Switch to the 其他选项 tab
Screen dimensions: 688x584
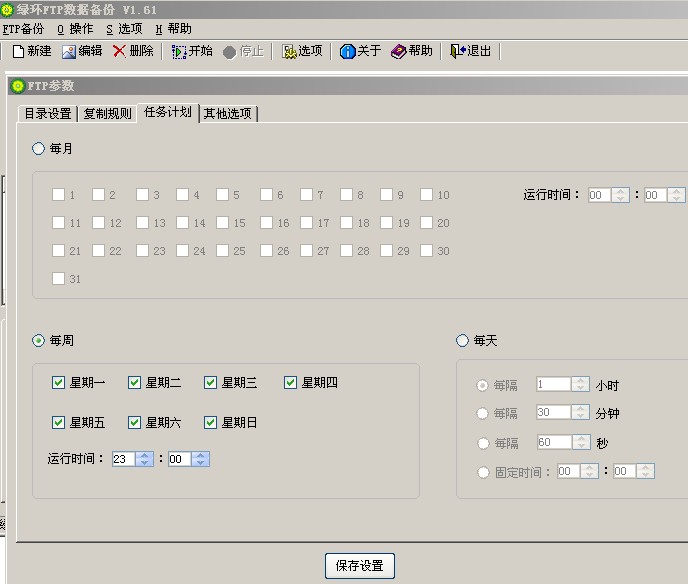[x=228, y=113]
